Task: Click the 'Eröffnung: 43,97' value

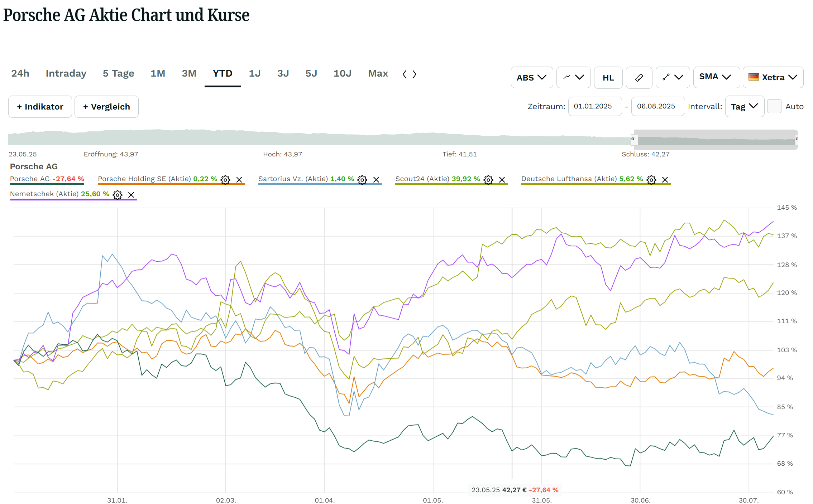Action: click(111, 154)
